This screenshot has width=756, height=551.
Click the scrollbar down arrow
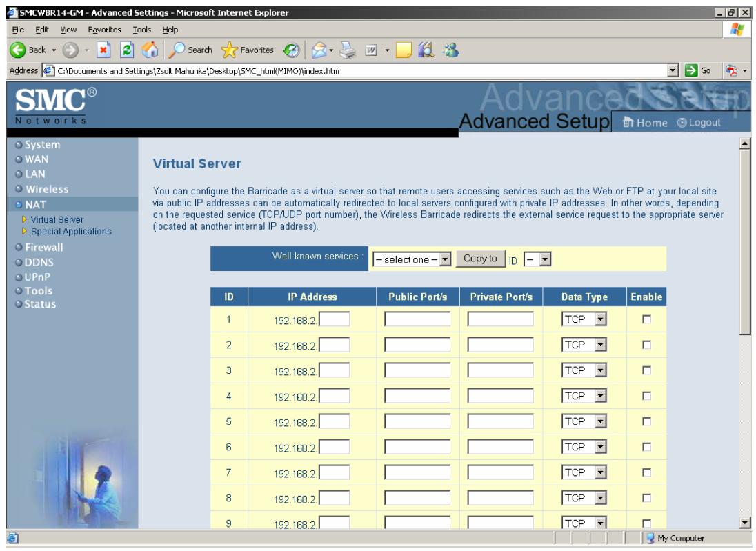click(x=745, y=523)
